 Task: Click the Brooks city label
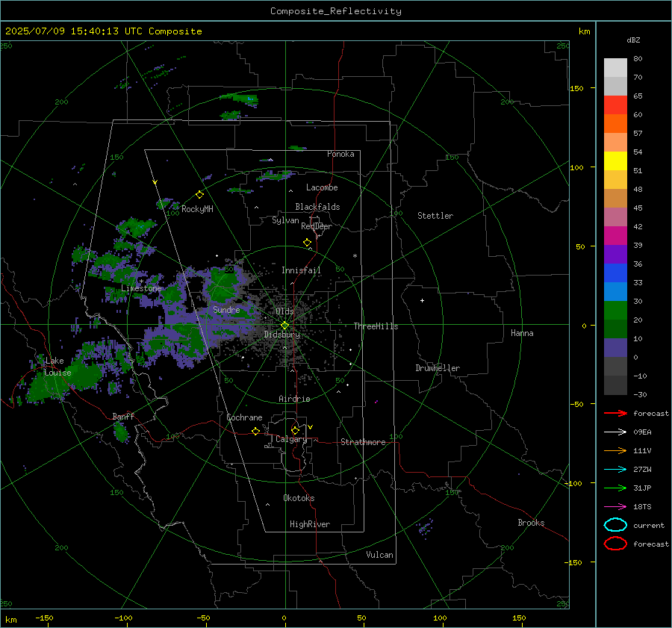531,523
